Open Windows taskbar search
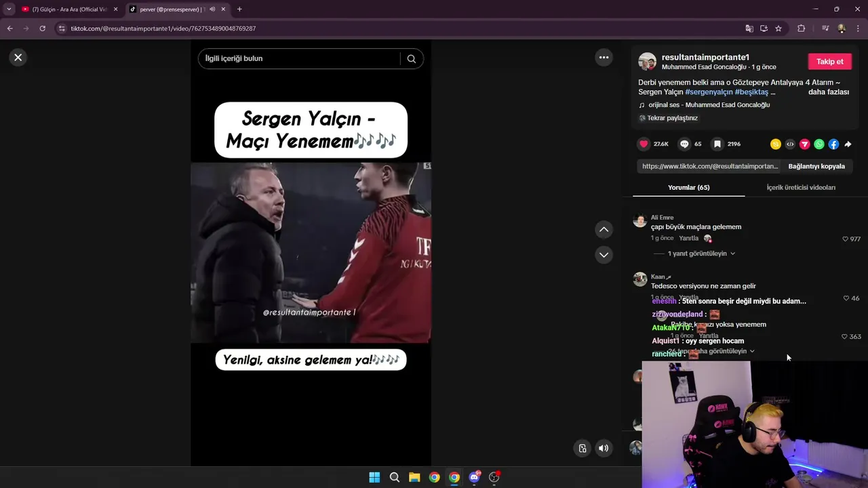The image size is (868, 488). tap(394, 477)
